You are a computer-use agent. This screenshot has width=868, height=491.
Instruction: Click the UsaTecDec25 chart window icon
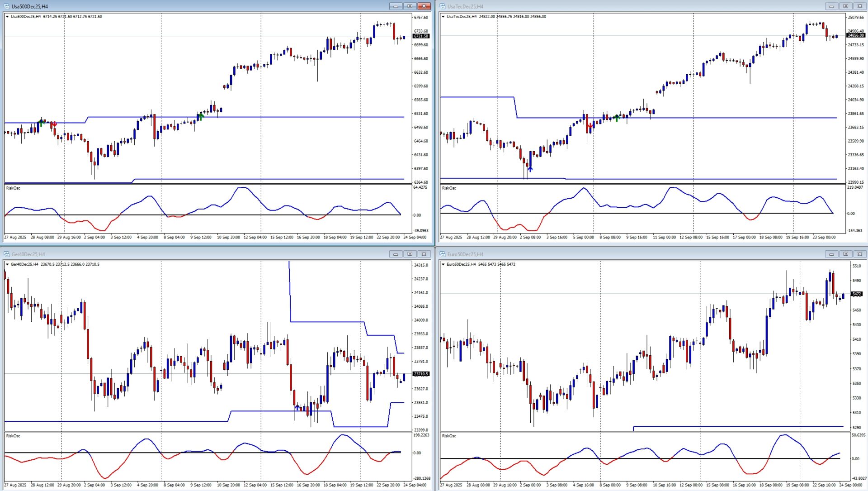(443, 6)
